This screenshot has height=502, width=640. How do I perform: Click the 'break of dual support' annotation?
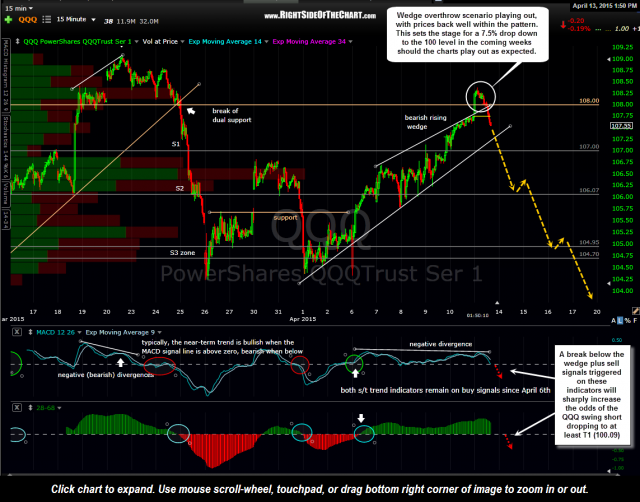coord(231,115)
